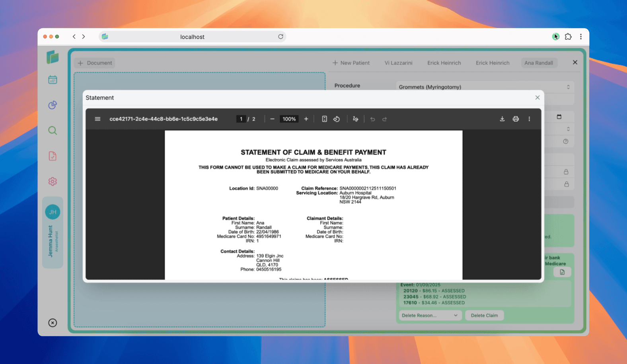Close the Statement dialog

click(x=537, y=97)
